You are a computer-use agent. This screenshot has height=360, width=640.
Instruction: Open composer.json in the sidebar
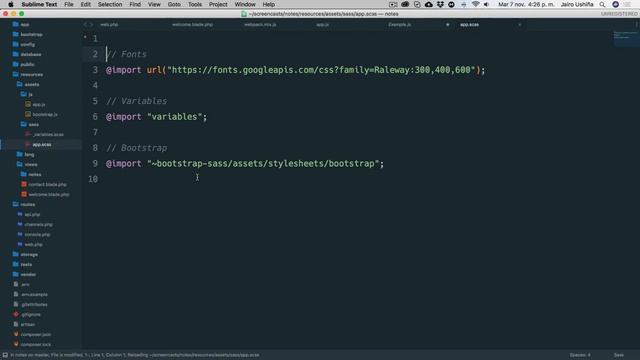36,335
